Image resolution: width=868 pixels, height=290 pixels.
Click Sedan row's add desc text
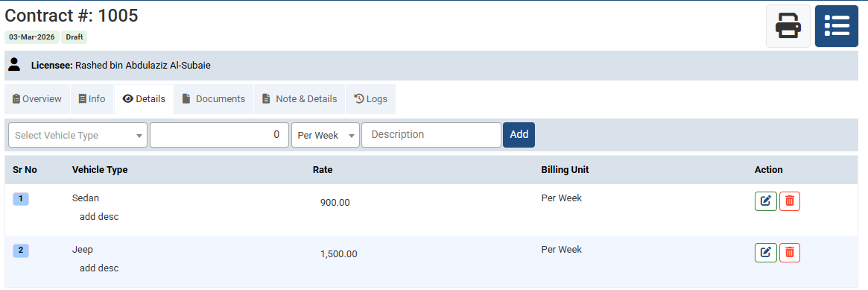[99, 216]
